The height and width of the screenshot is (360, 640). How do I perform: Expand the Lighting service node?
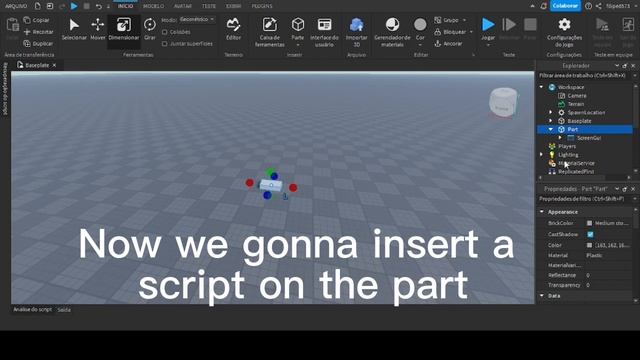(542, 155)
